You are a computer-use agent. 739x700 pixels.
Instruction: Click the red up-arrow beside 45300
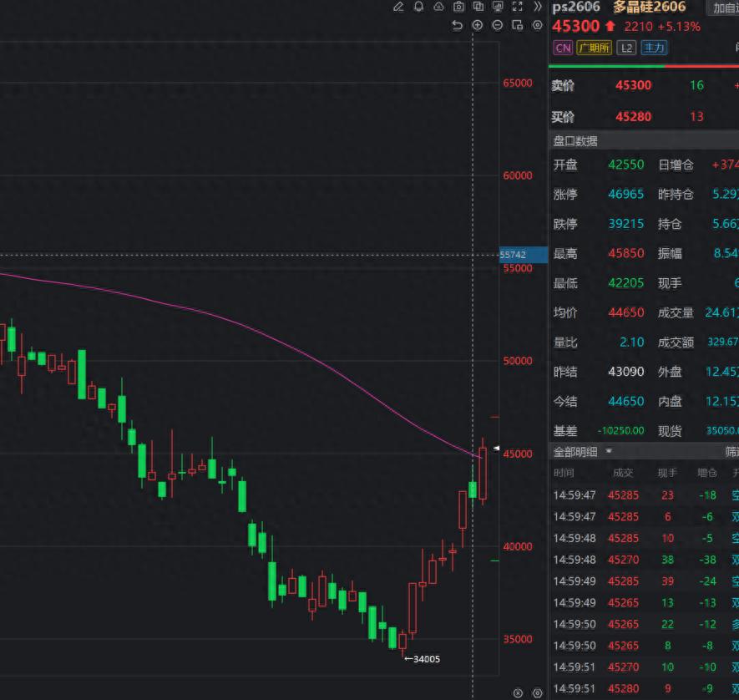point(610,26)
